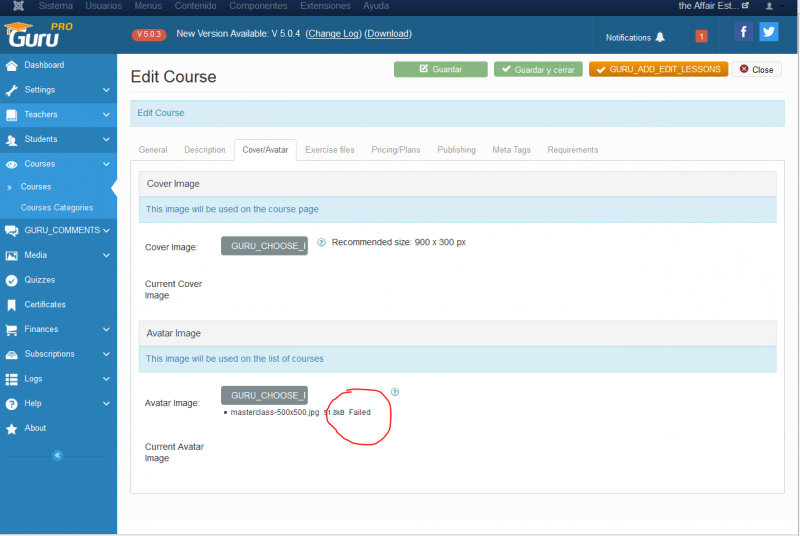This screenshot has height=536, width=800.
Task: Open the red notification count badge
Action: [701, 36]
